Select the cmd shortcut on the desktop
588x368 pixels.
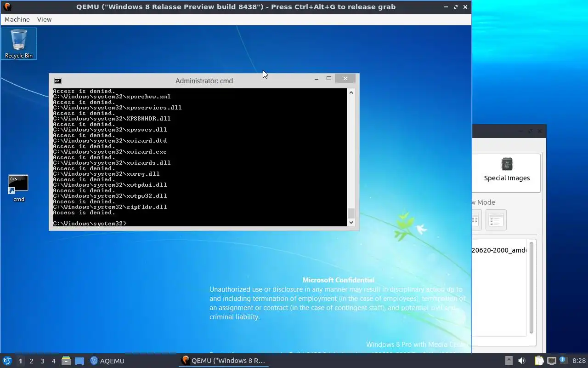[x=18, y=189]
